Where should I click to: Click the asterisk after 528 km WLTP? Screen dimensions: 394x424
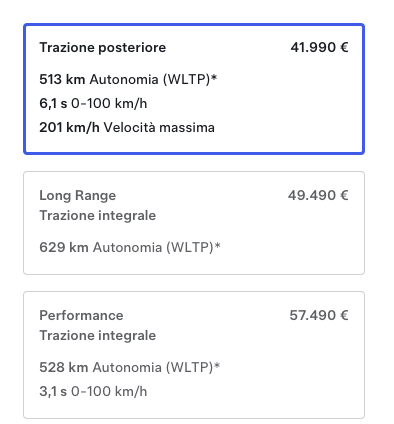[217, 365]
